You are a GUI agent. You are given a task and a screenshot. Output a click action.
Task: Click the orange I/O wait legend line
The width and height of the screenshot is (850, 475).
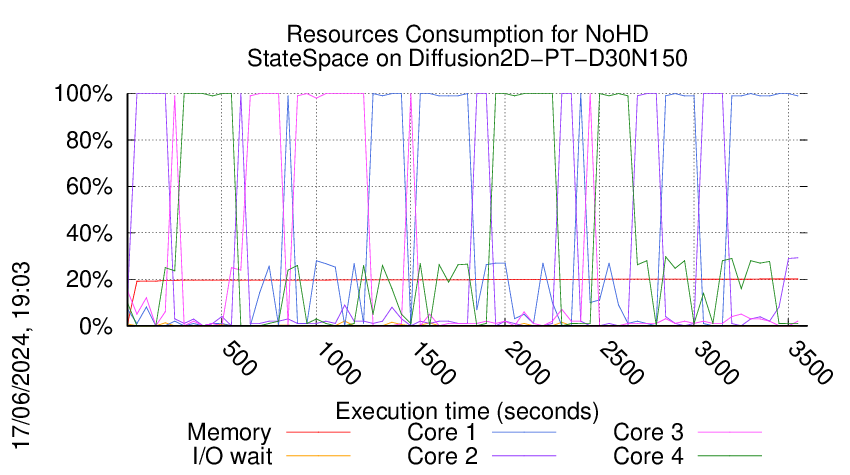pos(318,456)
